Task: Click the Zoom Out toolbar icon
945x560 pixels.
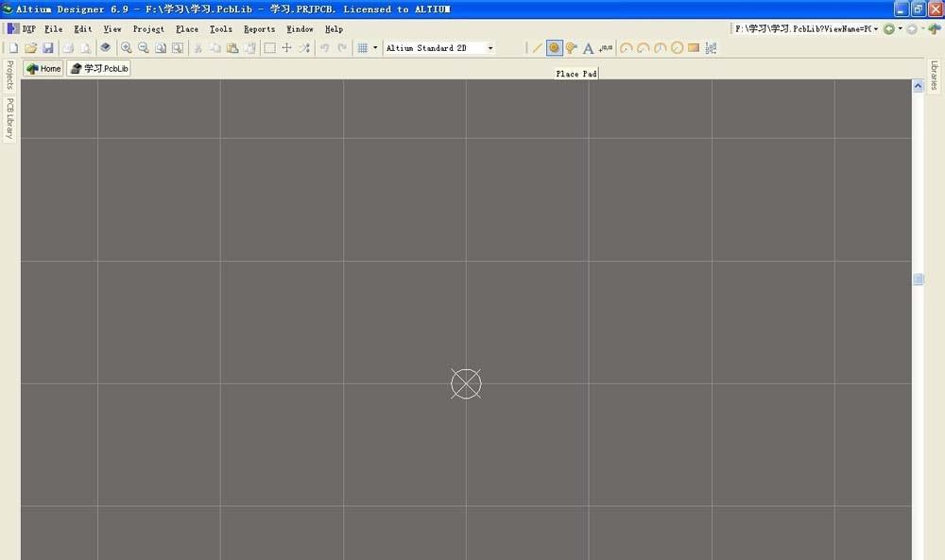Action: (143, 47)
